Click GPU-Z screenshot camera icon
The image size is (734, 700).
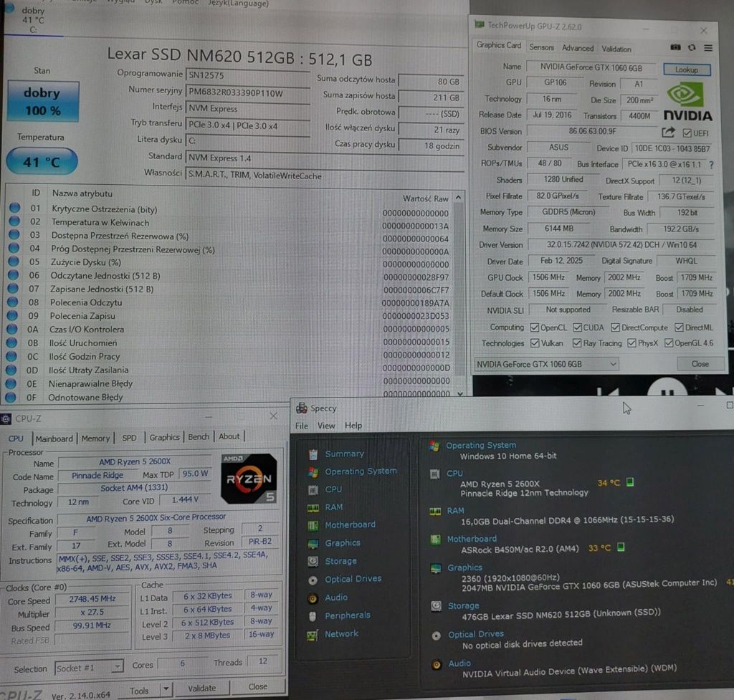pos(675,47)
